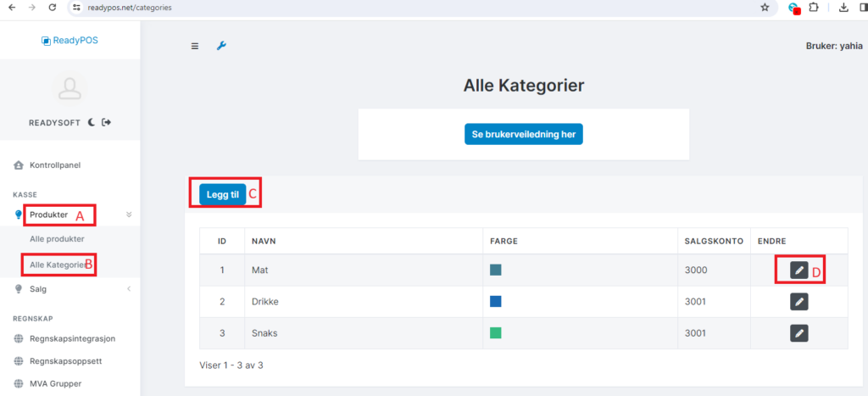Click the Bruker: yahia label
868x396 pixels.
(834, 46)
